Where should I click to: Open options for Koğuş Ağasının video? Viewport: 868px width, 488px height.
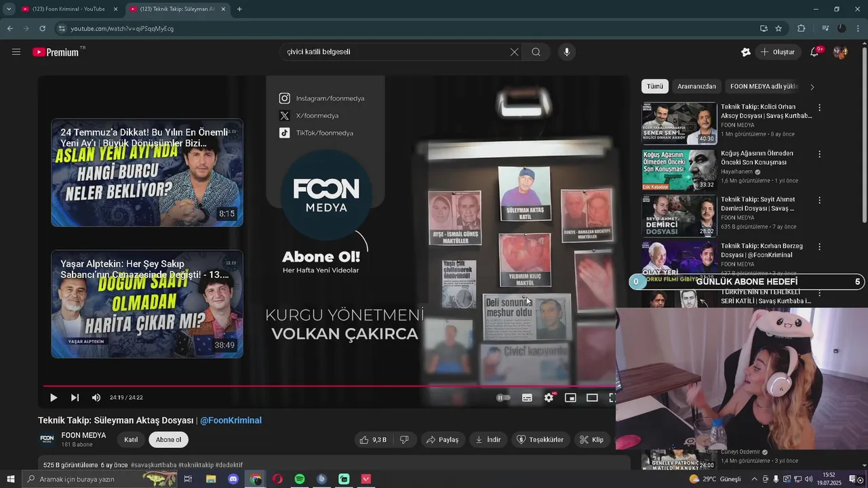[x=819, y=154]
